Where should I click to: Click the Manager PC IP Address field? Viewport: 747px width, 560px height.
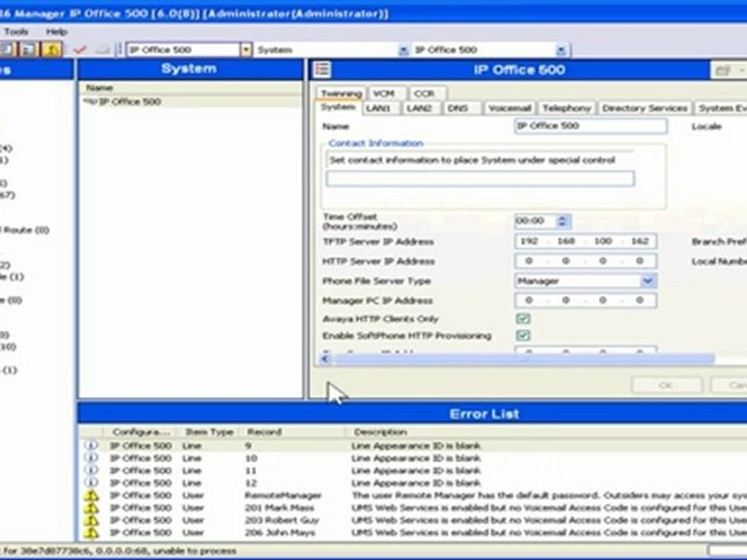[585, 300]
